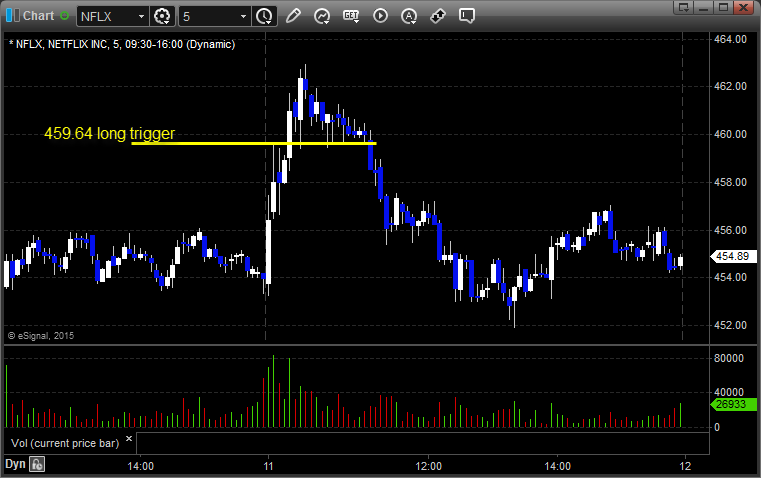Click the 12:00 time axis label

point(429,466)
